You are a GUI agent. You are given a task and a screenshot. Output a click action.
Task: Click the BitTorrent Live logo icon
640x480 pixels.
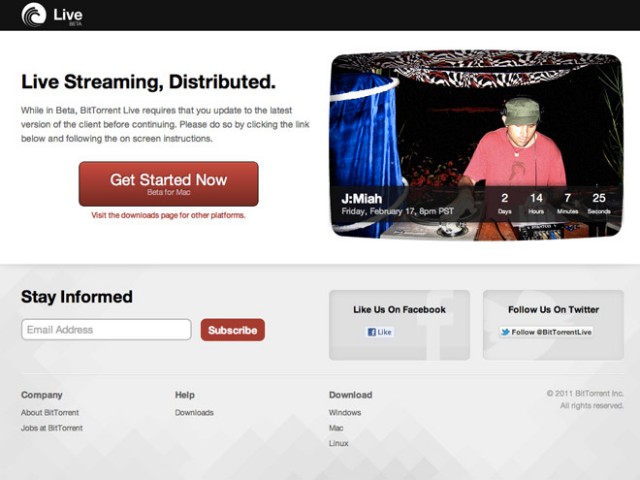pyautogui.click(x=33, y=15)
